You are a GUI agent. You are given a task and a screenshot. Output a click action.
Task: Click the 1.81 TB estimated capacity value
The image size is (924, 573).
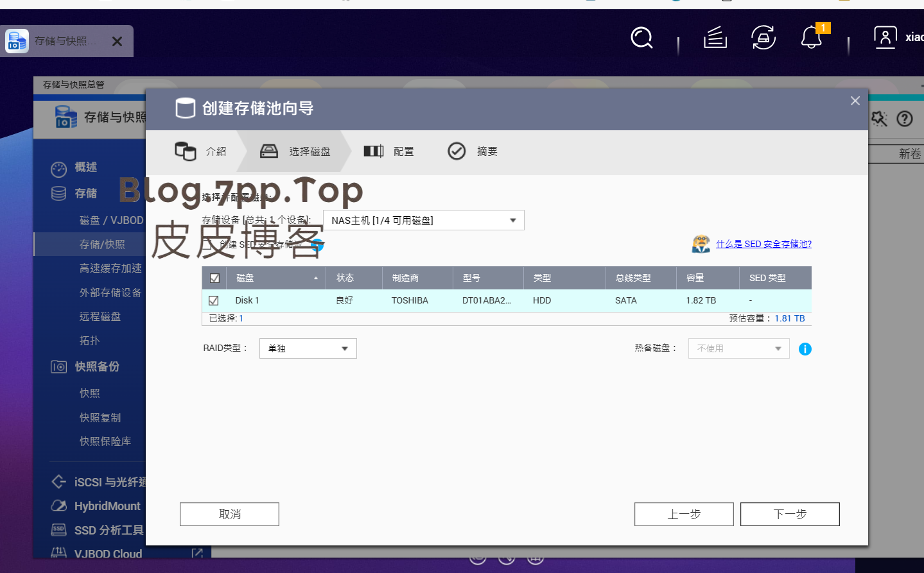[789, 318]
